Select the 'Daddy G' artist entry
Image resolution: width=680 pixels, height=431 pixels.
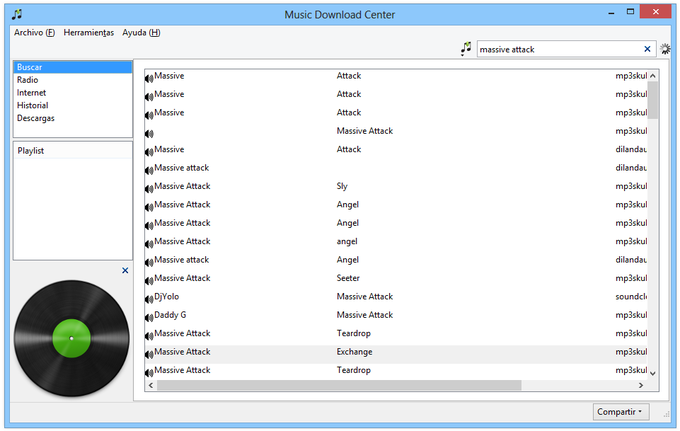170,315
